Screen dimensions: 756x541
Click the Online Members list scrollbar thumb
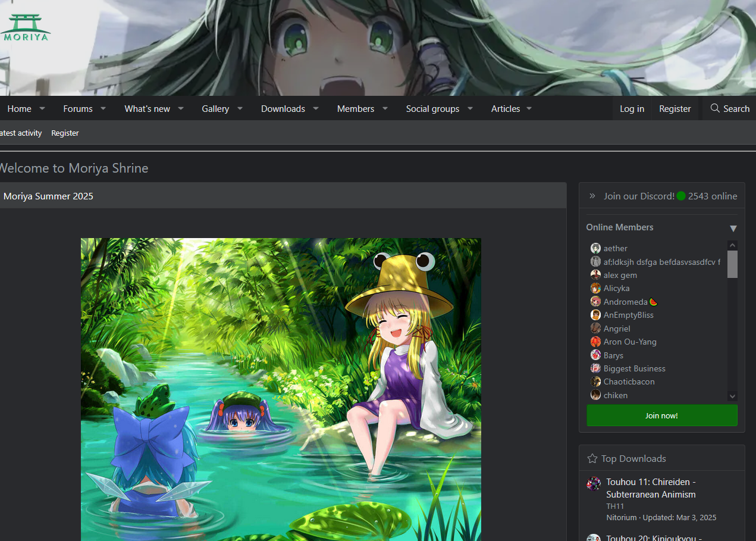click(x=732, y=264)
